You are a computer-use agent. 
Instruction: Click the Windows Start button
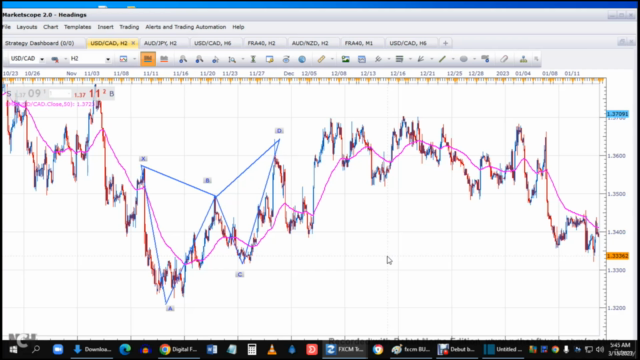click(13, 349)
